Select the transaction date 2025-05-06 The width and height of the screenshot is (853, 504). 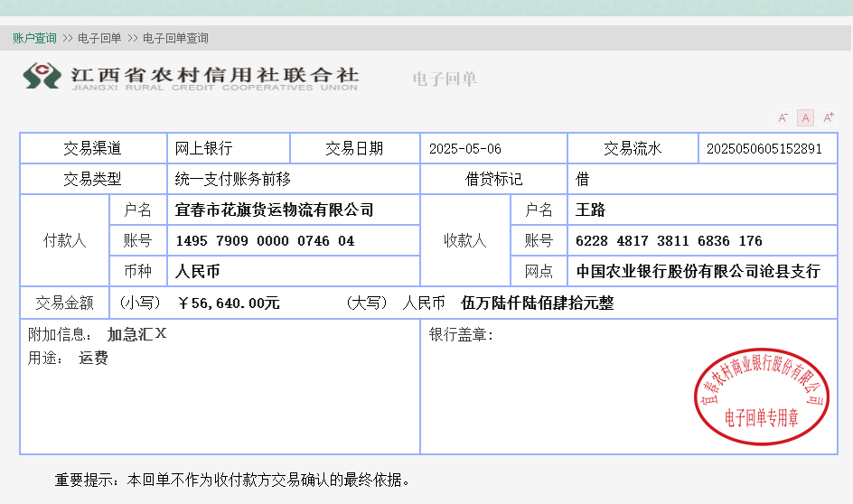[x=465, y=148]
